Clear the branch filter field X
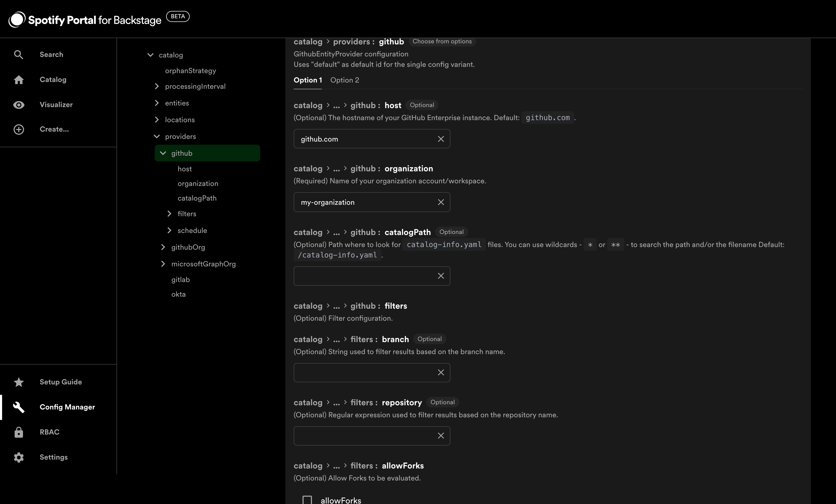 click(x=441, y=373)
